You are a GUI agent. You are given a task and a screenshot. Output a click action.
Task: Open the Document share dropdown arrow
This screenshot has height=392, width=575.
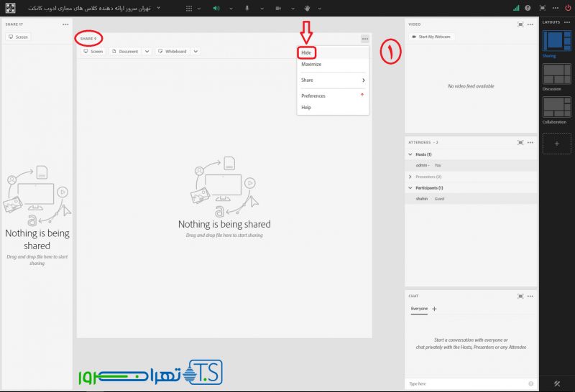tap(147, 52)
